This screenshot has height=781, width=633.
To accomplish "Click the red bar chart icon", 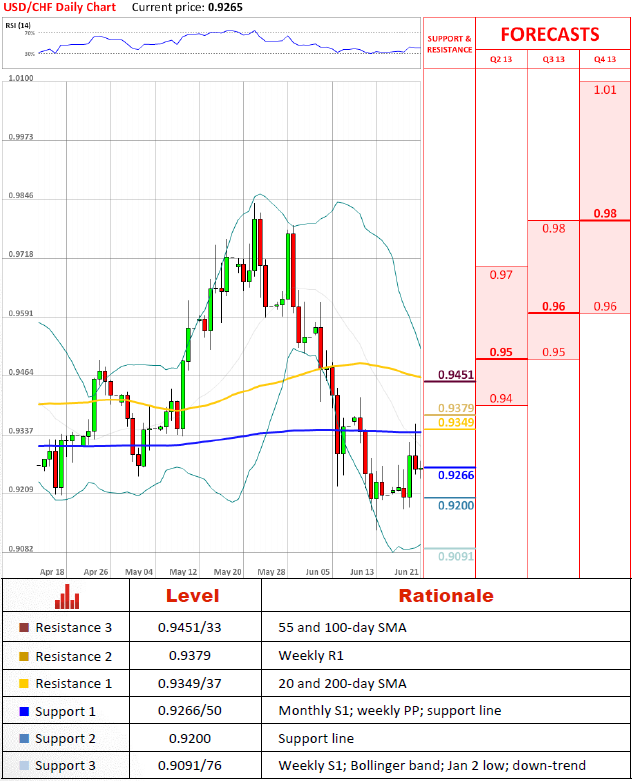I will tap(67, 596).
